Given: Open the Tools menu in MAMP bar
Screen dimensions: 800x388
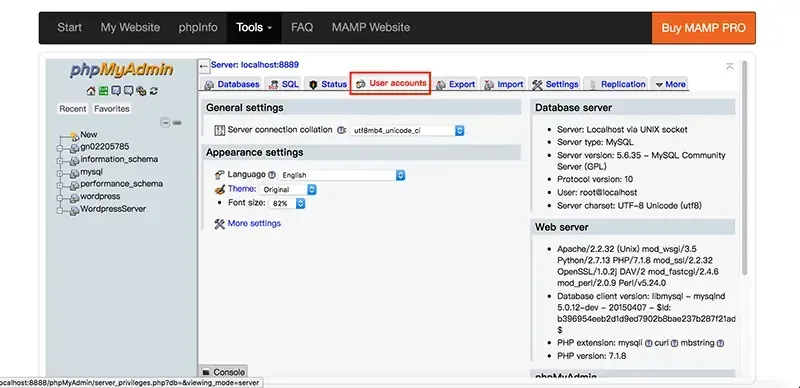Looking at the screenshot, I should (254, 28).
